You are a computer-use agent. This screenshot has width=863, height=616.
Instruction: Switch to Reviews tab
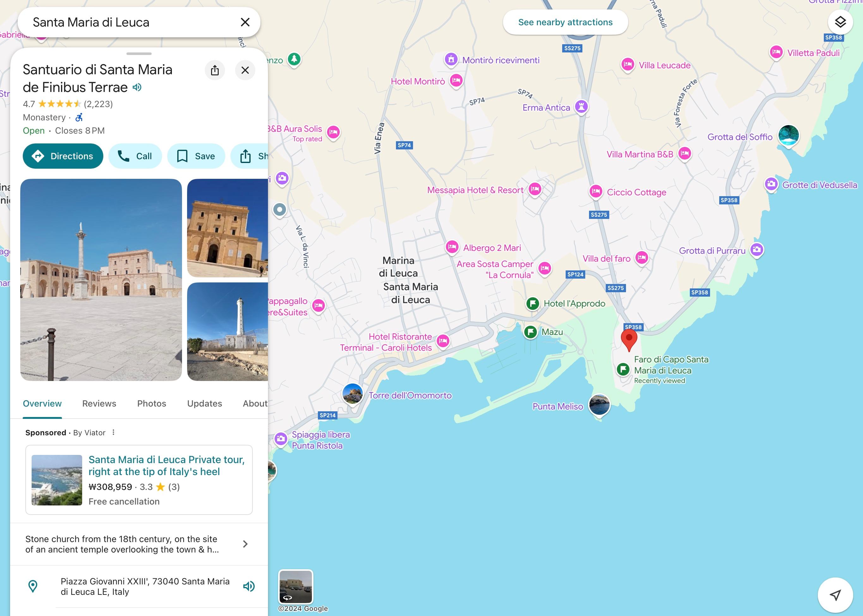tap(100, 404)
